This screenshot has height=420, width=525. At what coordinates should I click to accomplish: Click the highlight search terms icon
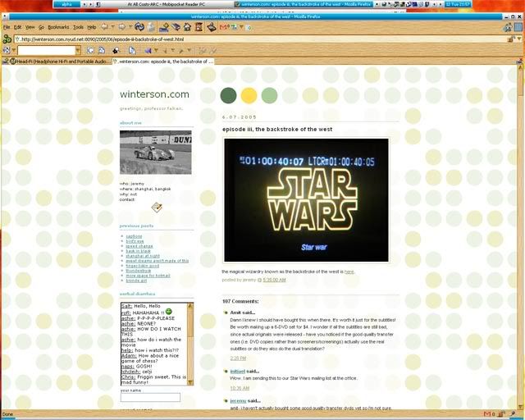click(x=116, y=51)
